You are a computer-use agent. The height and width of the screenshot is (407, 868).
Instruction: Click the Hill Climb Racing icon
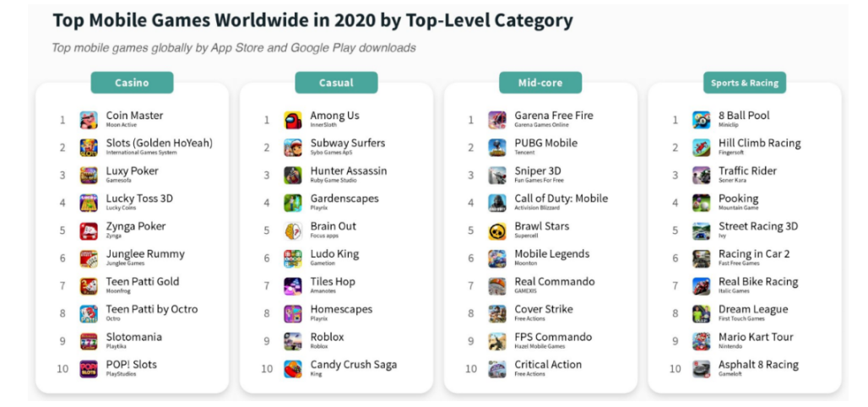click(x=702, y=148)
